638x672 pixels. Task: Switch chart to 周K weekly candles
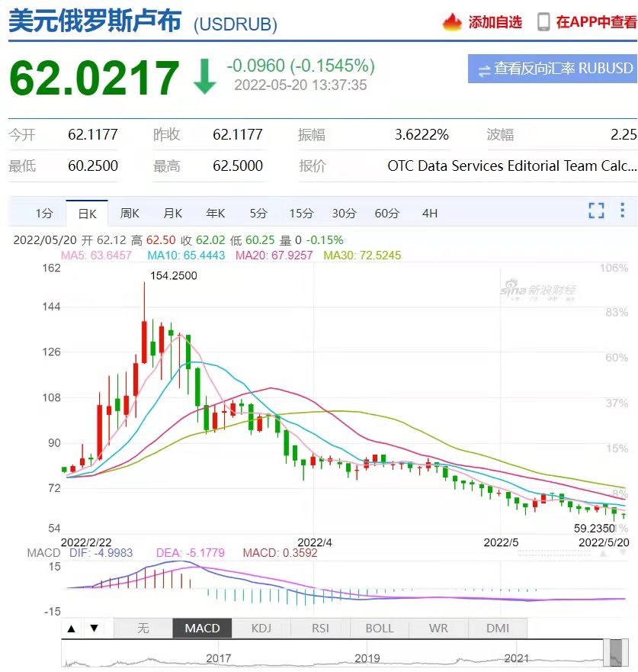click(x=130, y=213)
